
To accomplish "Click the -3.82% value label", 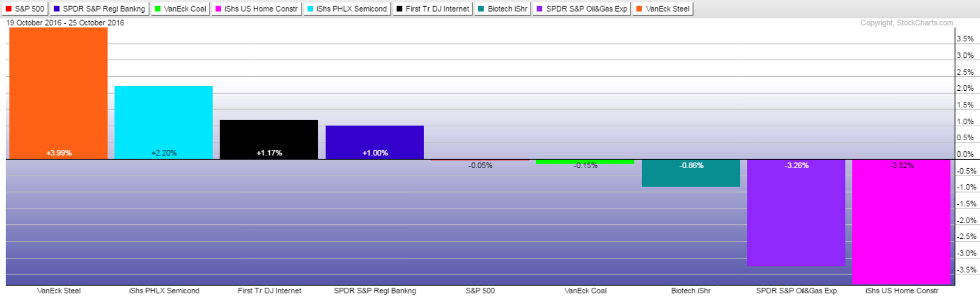I will (901, 165).
